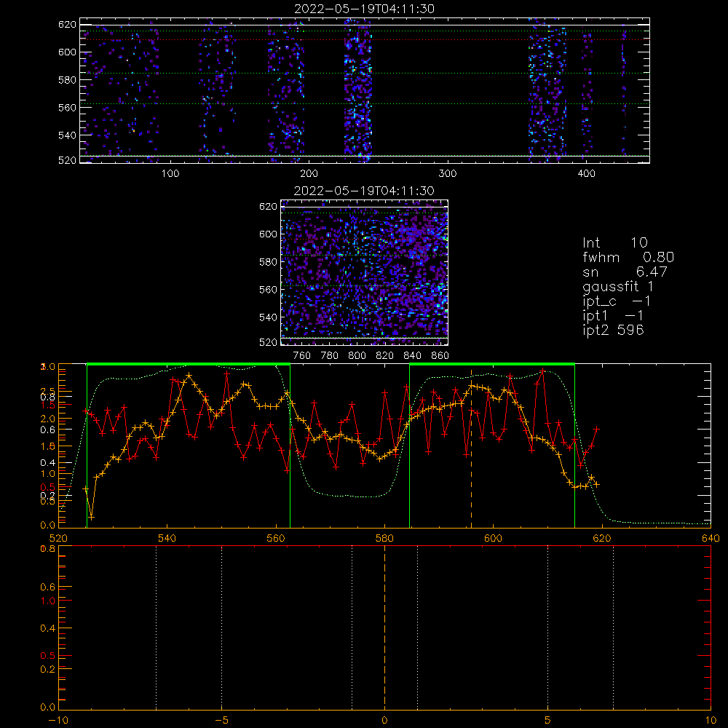Click x-axis label '600' on the profile plot
This screenshot has width=728, height=728.
[493, 538]
